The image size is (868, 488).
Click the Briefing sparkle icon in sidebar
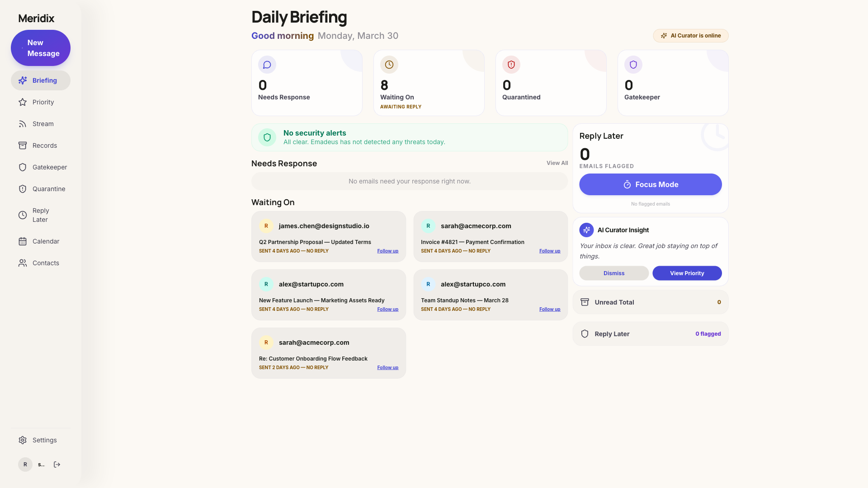coord(23,80)
